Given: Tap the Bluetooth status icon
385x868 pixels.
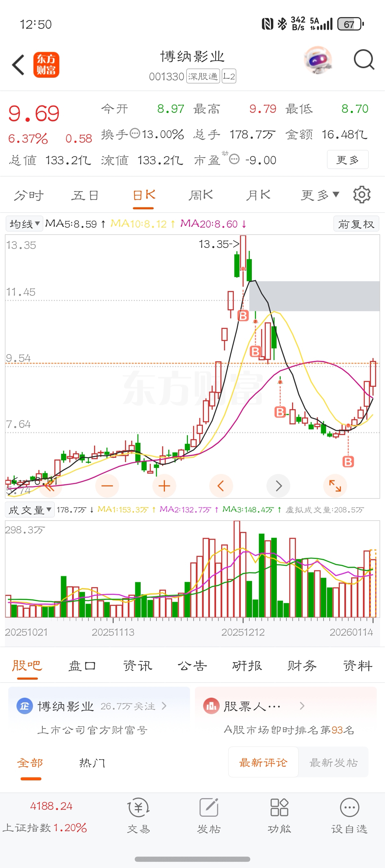Looking at the screenshot, I should [282, 24].
